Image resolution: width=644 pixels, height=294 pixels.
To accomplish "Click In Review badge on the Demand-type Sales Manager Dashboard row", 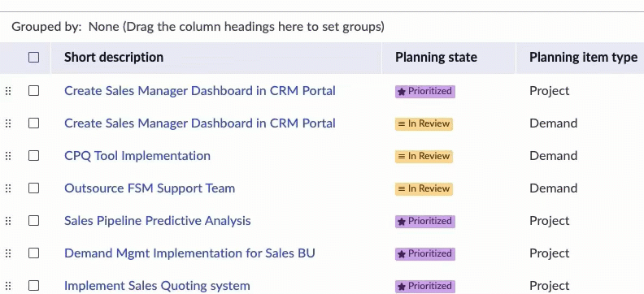I will pyautogui.click(x=424, y=123).
